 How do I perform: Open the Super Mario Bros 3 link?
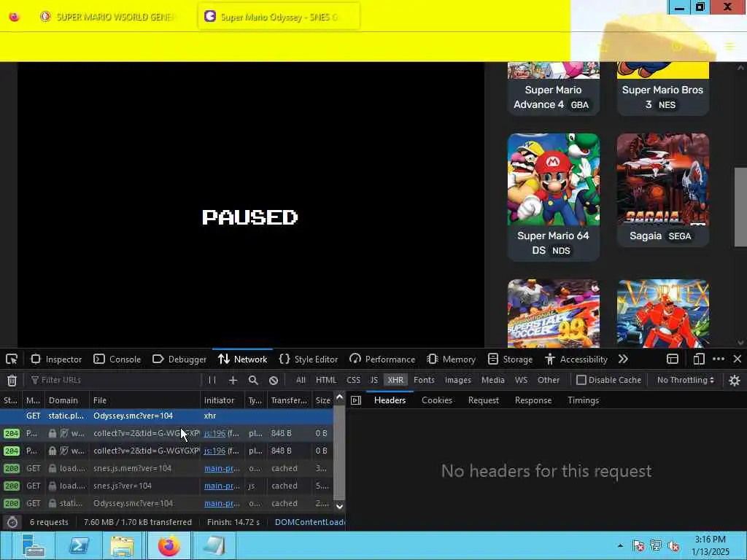pyautogui.click(x=662, y=97)
